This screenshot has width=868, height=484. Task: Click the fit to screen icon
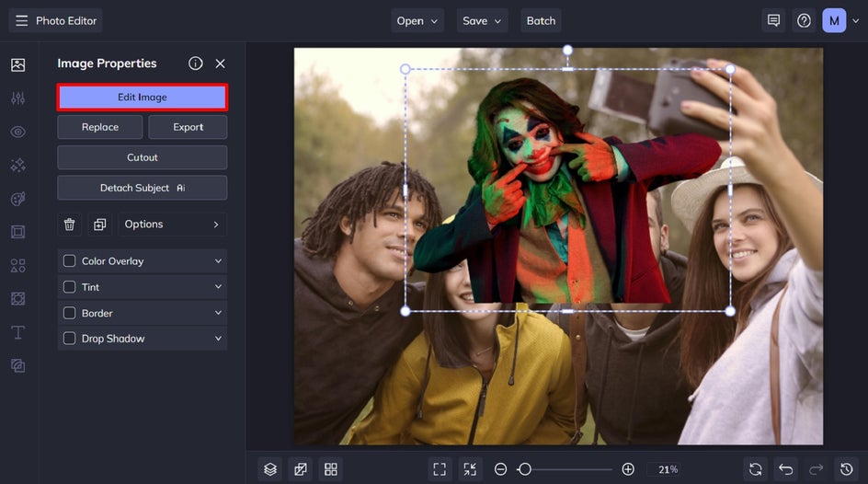[440, 469]
